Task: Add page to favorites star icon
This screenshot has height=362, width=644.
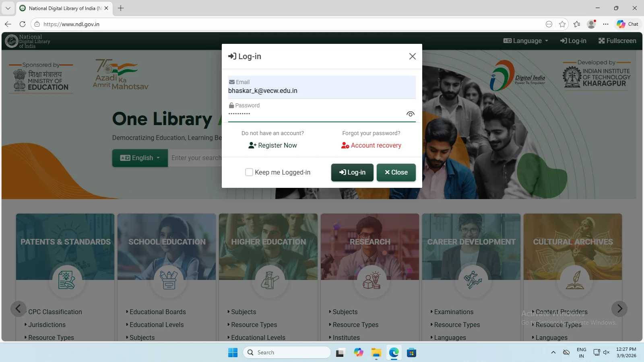Action: point(562,24)
